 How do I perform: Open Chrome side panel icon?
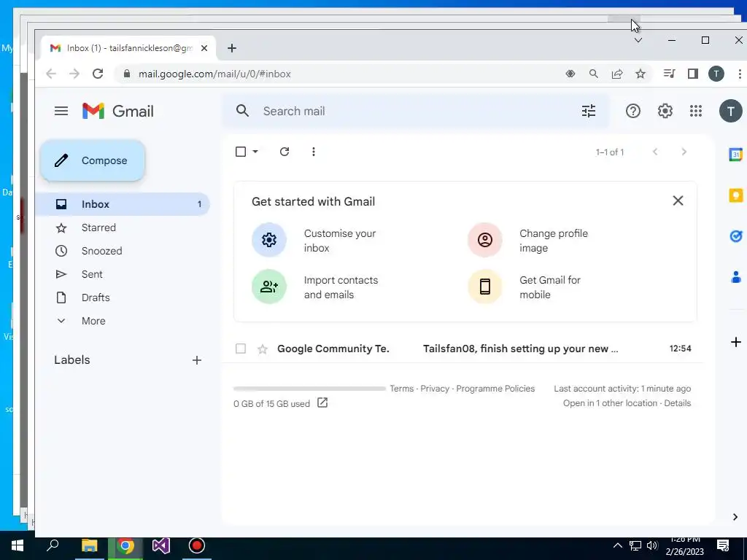693,74
